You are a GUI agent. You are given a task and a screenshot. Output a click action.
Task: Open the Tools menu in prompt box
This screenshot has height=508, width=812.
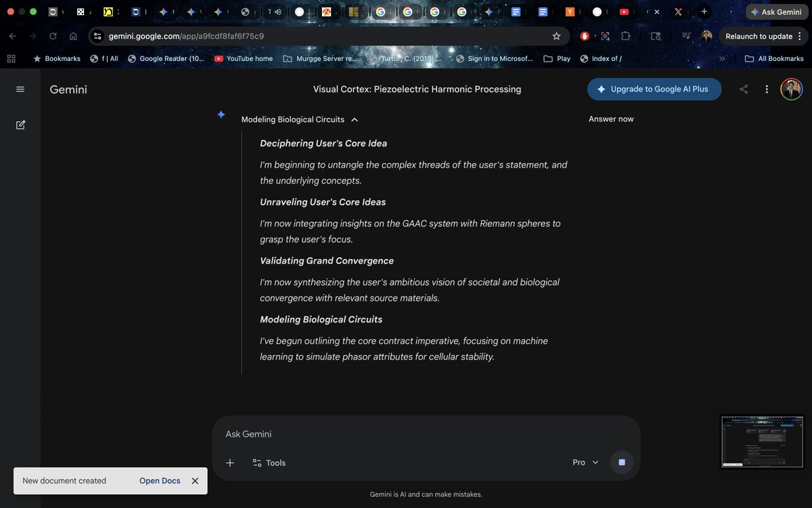(269, 463)
